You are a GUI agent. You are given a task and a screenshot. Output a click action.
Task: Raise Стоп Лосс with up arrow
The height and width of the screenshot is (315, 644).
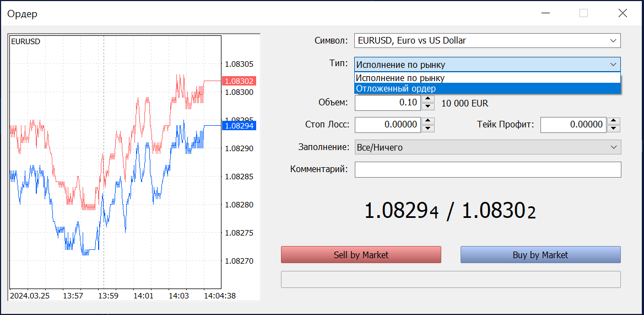pos(429,121)
